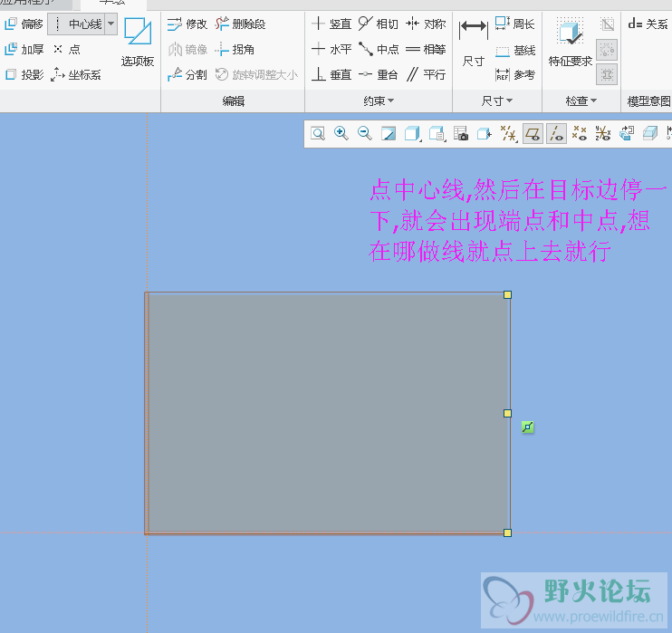Toggle datum point display in view toolbar
The height and width of the screenshot is (633, 672).
tap(580, 134)
